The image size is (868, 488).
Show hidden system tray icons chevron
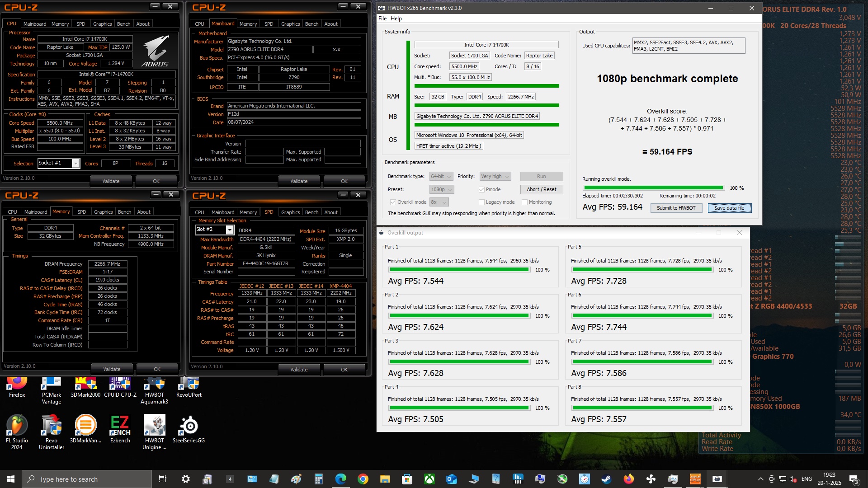click(x=760, y=479)
